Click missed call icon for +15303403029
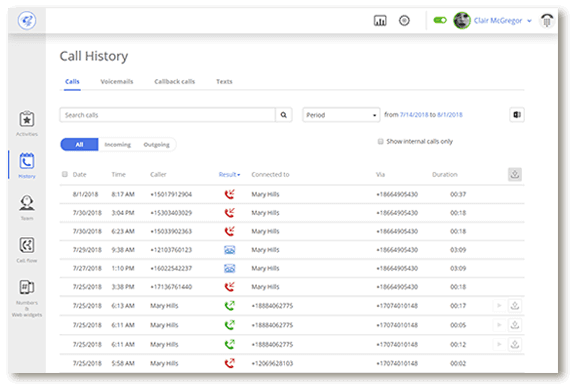Image resolution: width=580 pixels, height=385 pixels. tap(230, 213)
